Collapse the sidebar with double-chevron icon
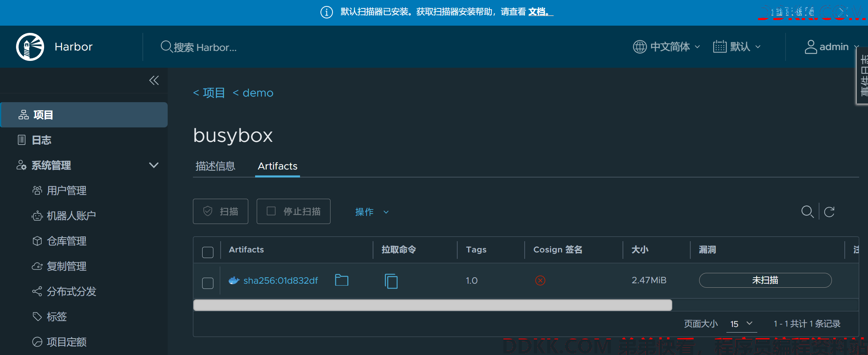 coord(154,81)
